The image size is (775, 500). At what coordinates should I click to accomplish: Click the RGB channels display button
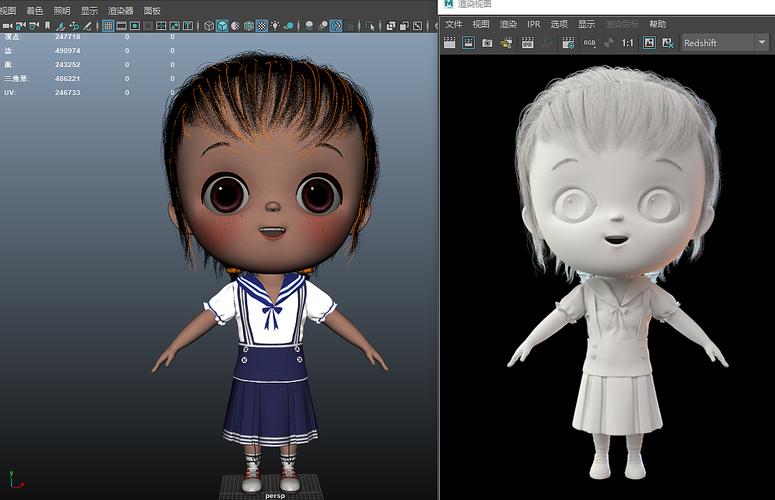coord(589,43)
